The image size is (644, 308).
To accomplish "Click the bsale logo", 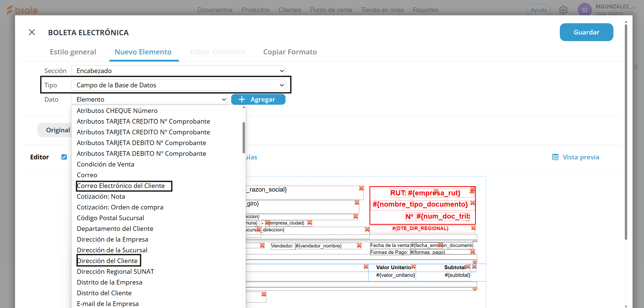I will tap(22, 10).
